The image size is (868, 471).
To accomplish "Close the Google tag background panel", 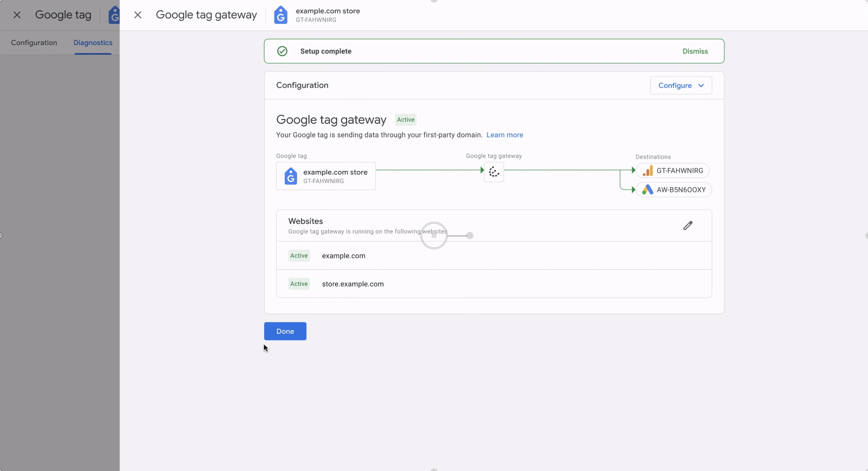I will point(17,15).
